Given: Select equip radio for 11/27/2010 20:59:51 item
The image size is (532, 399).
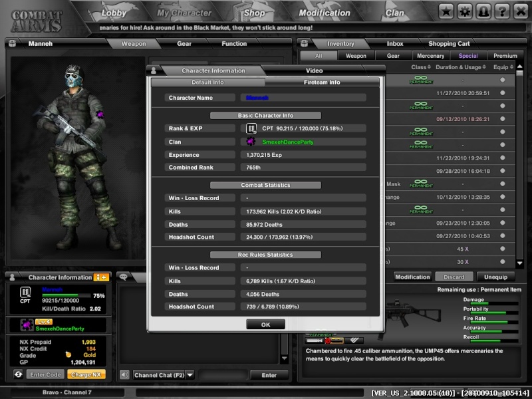Looking at the screenshot, I should coord(503,93).
